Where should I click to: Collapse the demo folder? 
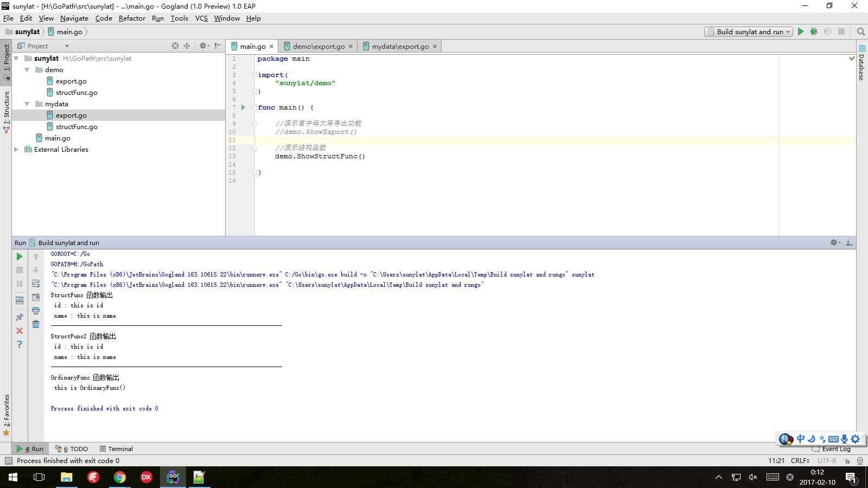pyautogui.click(x=27, y=70)
